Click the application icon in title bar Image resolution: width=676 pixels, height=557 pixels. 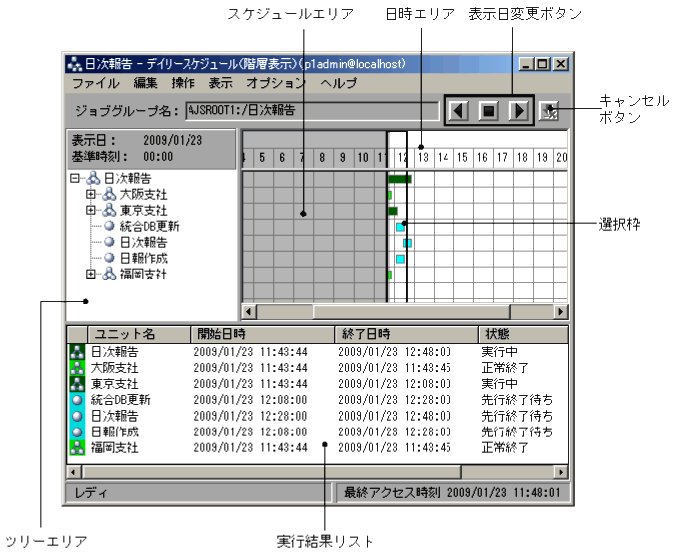(x=74, y=64)
